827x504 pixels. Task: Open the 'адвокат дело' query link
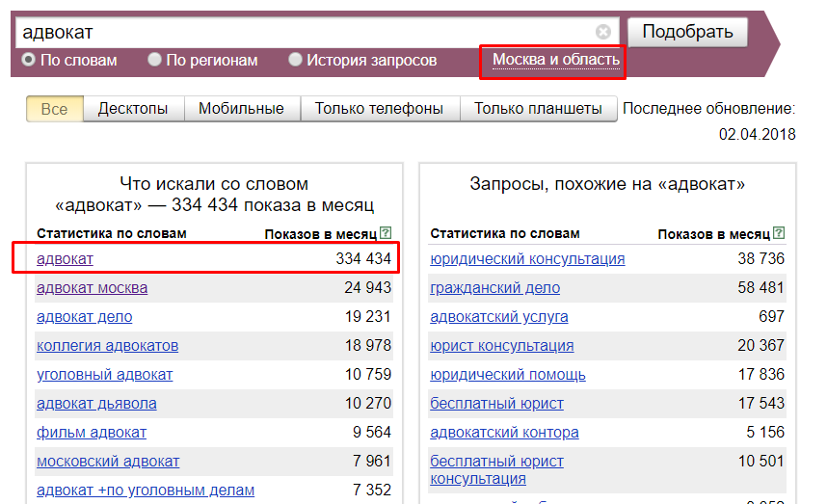click(x=85, y=317)
